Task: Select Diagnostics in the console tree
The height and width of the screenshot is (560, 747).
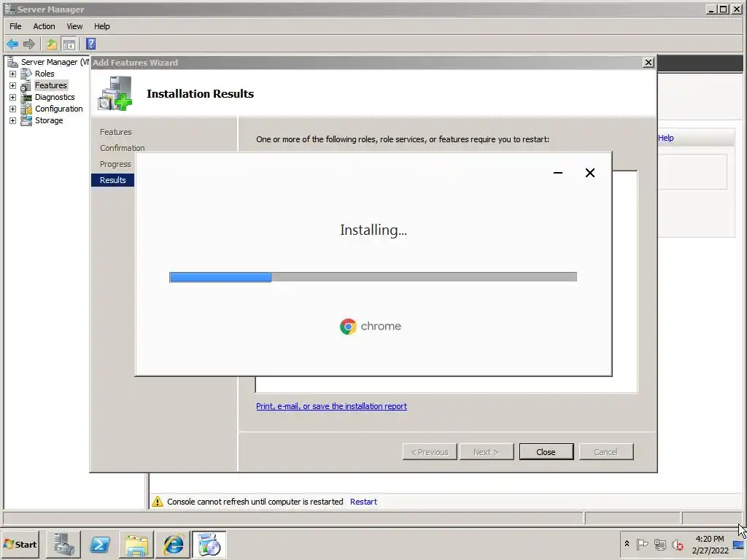Action: (55, 97)
